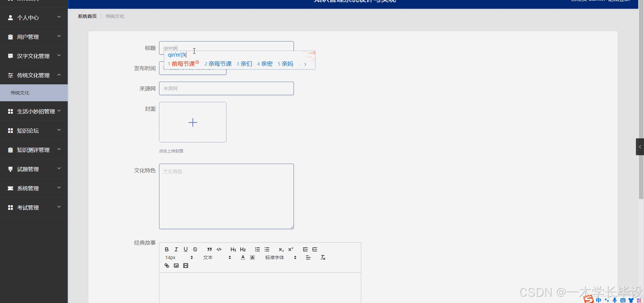
Task: Choose IME candidate 亲妈
Action: (x=285, y=64)
